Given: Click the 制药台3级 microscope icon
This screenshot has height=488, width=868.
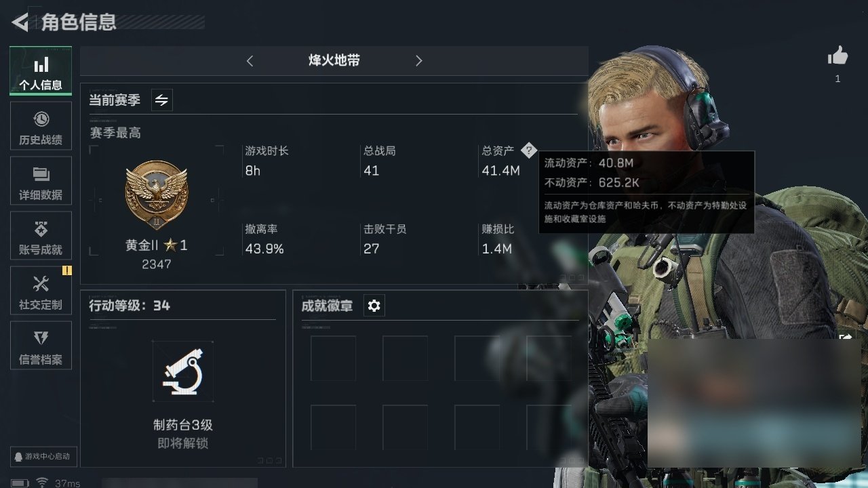Looking at the screenshot, I should click(182, 371).
